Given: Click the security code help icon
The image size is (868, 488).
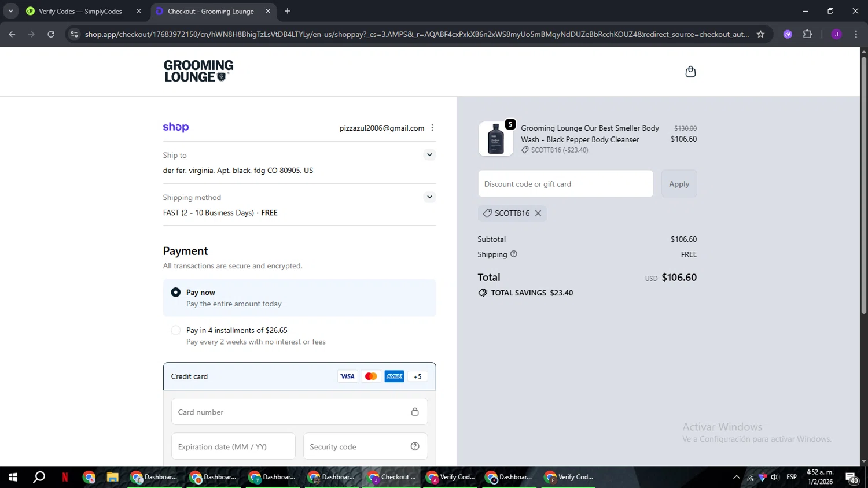Looking at the screenshot, I should pyautogui.click(x=415, y=446).
